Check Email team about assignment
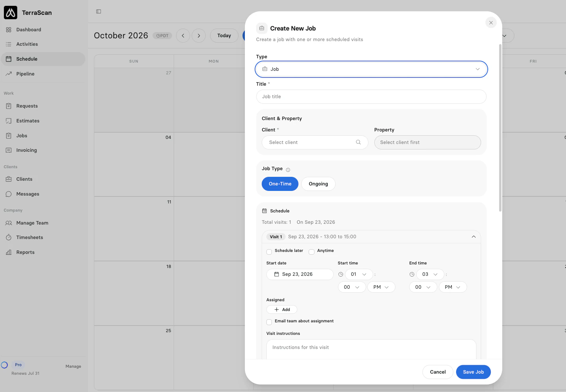Screen dimensions: 566x392 [x=269, y=322]
